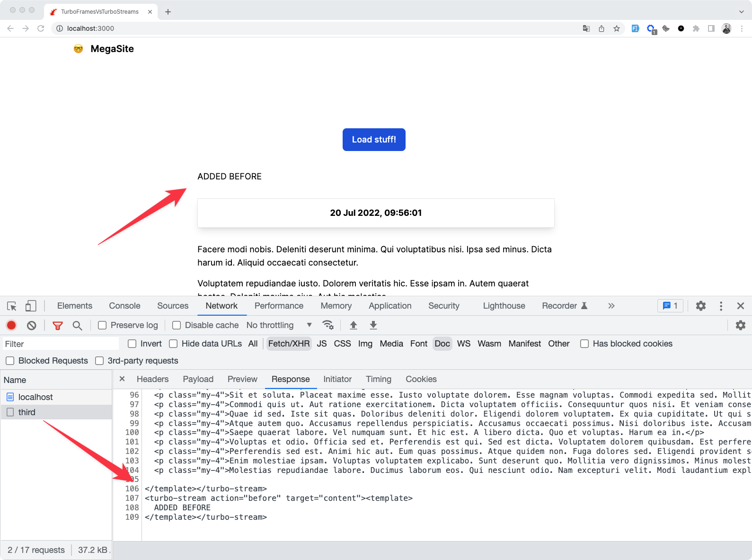Toggle the network filter funnel icon

tap(58, 325)
